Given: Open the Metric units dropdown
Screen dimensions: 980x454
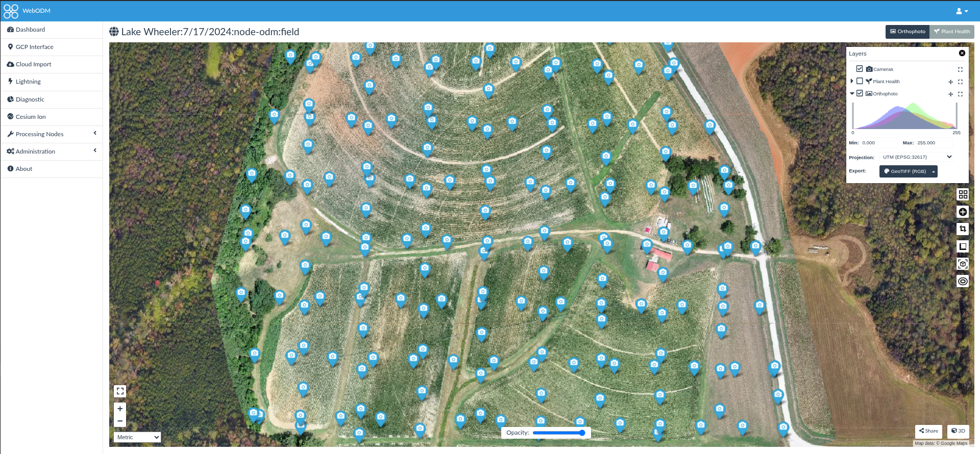Looking at the screenshot, I should coord(137,437).
